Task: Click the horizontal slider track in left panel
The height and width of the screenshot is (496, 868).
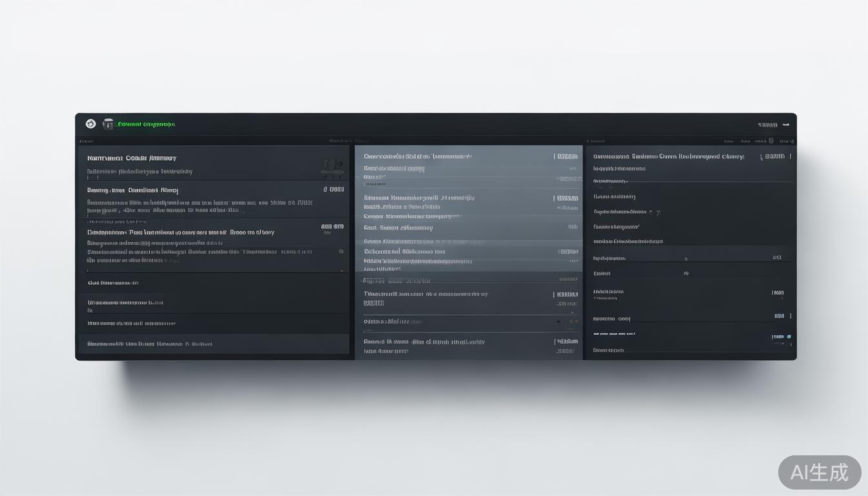Action: [x=214, y=271]
